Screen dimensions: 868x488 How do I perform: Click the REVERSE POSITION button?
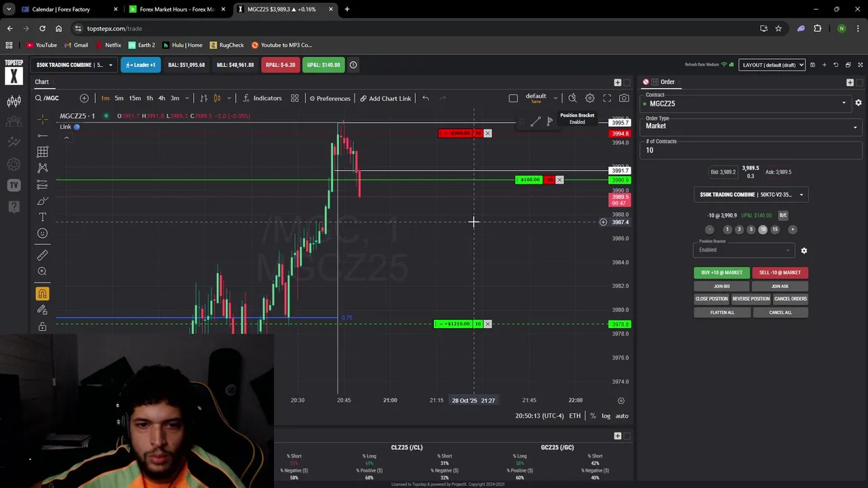[x=751, y=299]
